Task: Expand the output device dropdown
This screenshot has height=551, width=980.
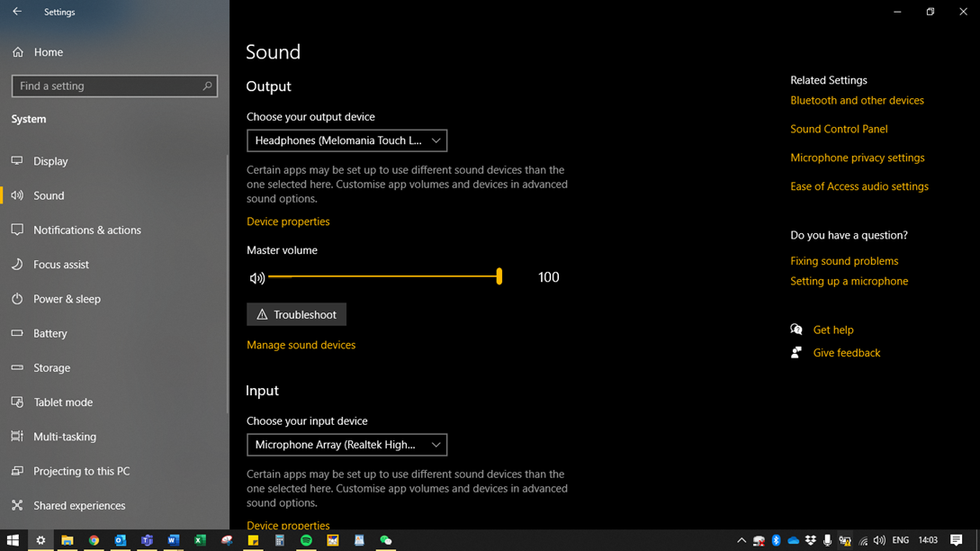Action: coord(346,140)
